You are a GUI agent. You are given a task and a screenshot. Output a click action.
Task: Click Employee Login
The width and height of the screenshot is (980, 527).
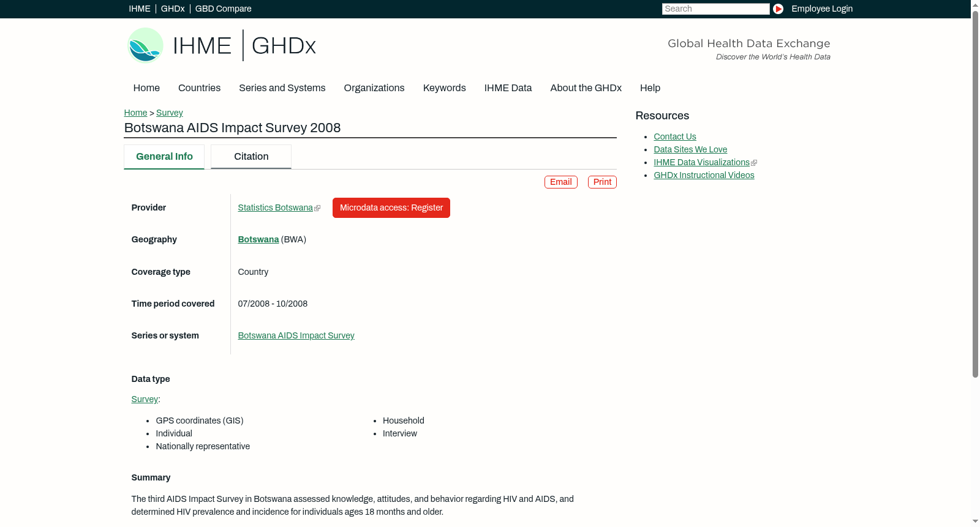pos(822,9)
